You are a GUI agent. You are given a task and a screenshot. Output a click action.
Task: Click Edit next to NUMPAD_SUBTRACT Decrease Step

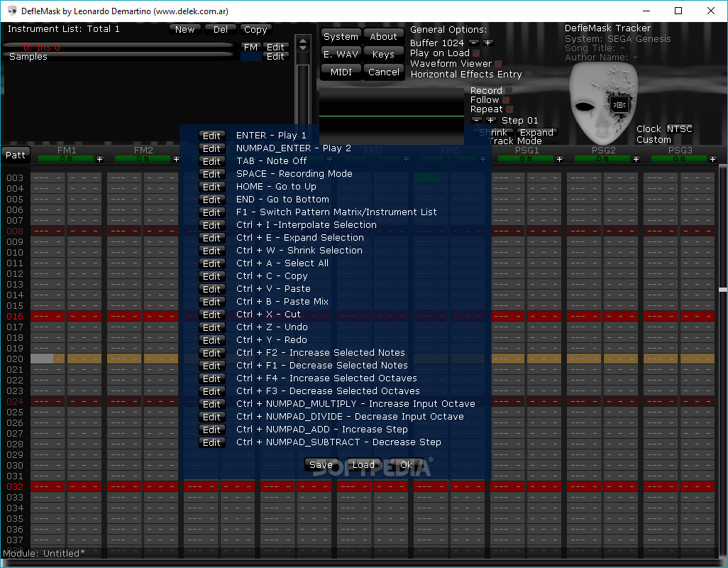[x=211, y=442]
